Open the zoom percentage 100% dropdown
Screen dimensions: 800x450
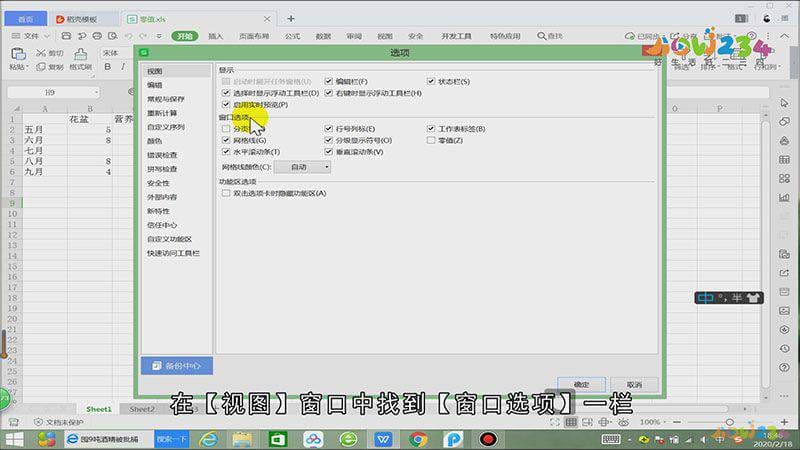[x=653, y=422]
